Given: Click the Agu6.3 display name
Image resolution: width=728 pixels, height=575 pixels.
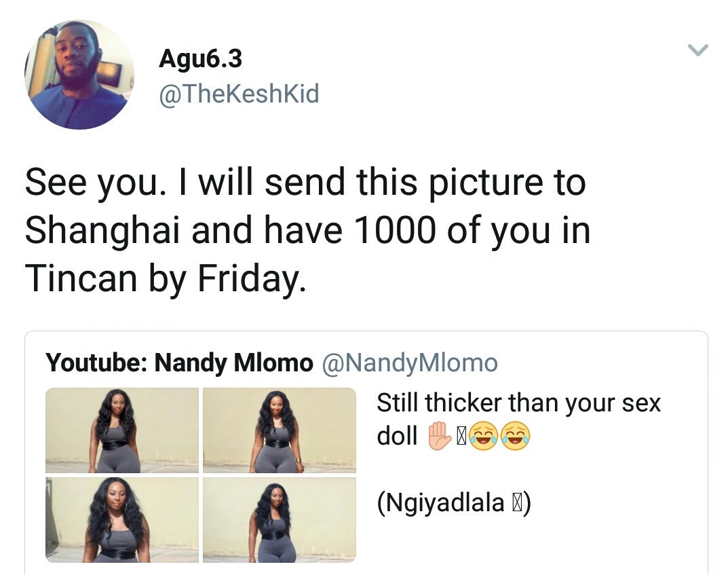Looking at the screenshot, I should [x=200, y=59].
